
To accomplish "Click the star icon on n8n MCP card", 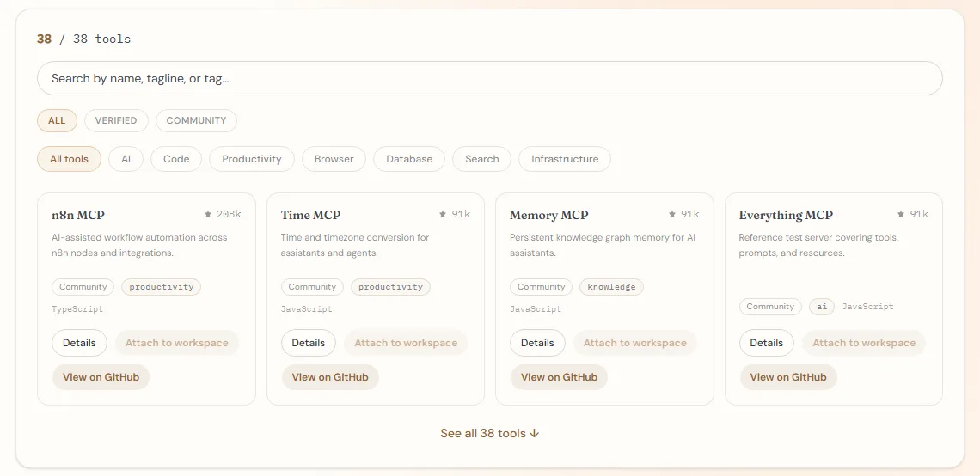I will coord(208,214).
